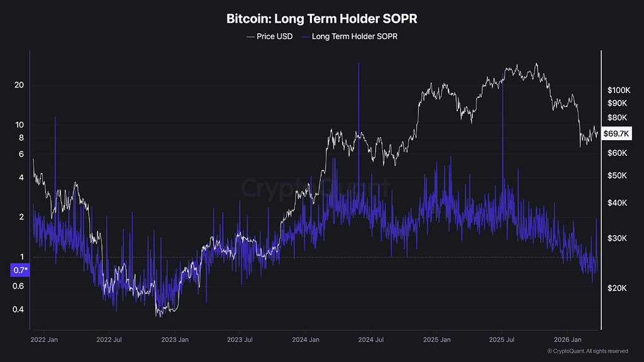Screen dimensions: 644x362
Task: Select the 2024 Jan x-axis label
Action: [x=306, y=340]
